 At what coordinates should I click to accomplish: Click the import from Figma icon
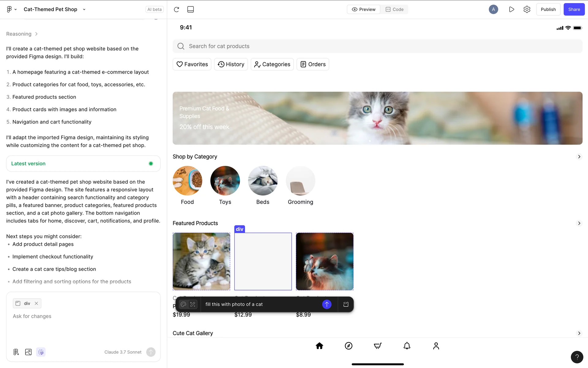(x=16, y=352)
